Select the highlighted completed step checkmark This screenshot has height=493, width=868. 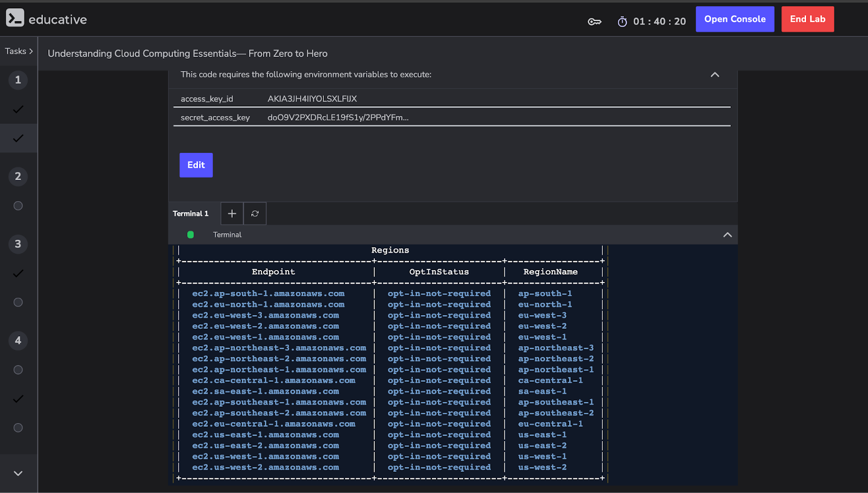click(18, 138)
